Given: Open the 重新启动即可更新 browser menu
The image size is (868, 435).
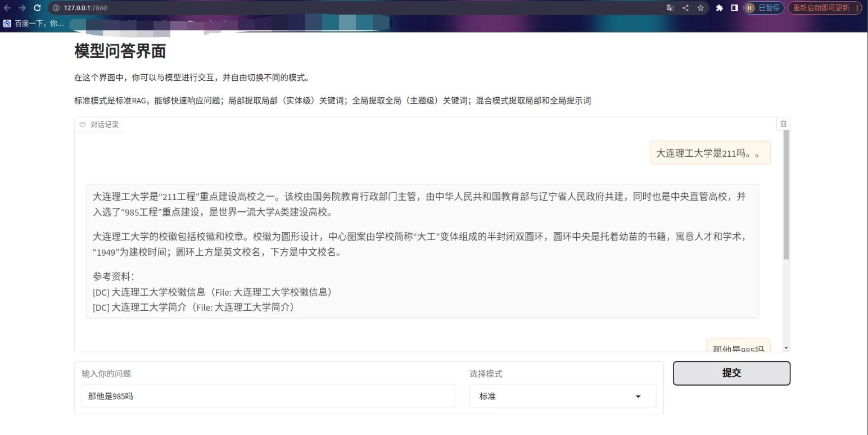Looking at the screenshot, I should point(825,8).
